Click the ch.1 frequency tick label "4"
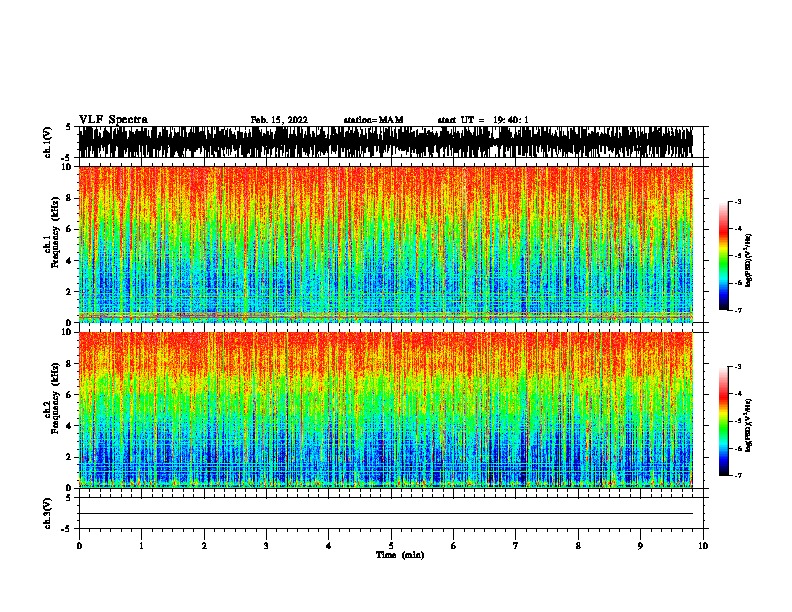 (69, 261)
